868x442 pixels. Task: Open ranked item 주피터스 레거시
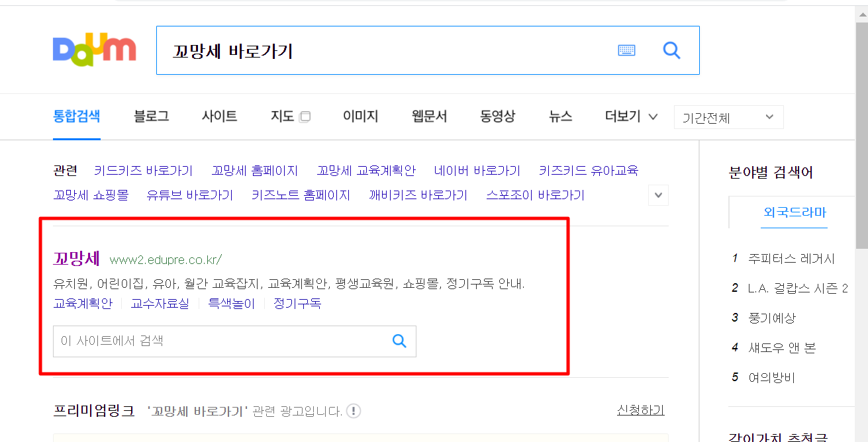[x=792, y=259]
